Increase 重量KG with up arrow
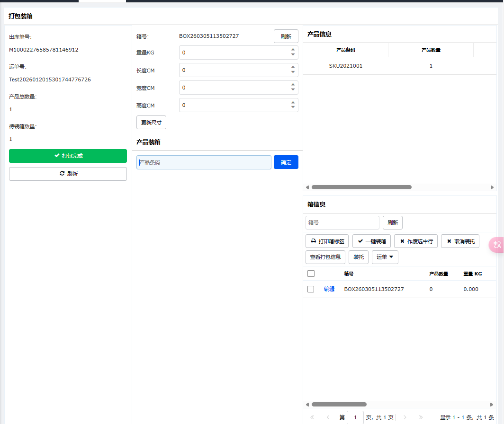Screen dimensions: 504x424 [x=293, y=50]
